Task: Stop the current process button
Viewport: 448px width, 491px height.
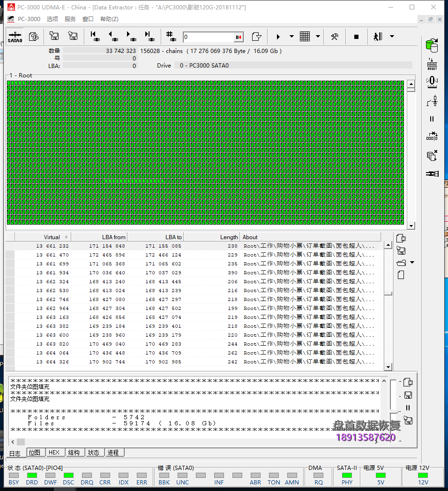Action: click(x=356, y=37)
